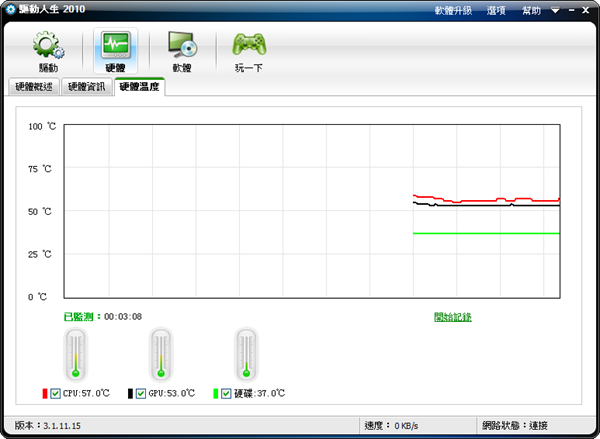Uncheck the GPU temperature checkbox
This screenshot has height=439, width=600.
pos(141,393)
